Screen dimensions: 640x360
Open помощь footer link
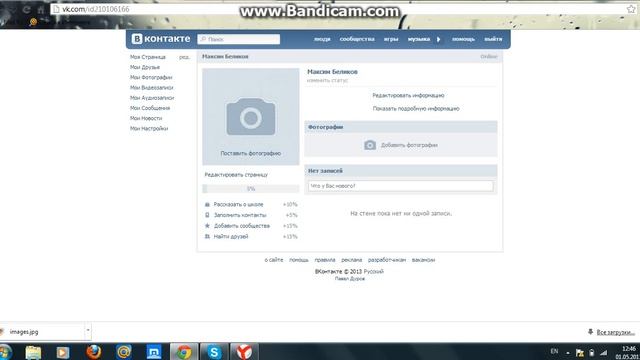pyautogui.click(x=299, y=260)
